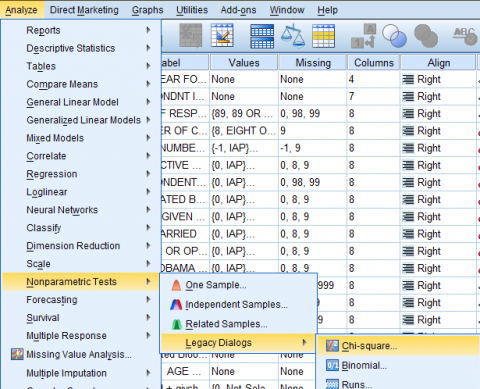This screenshot has height=389, width=480.
Task: Click the gray overlapping circles icon
Action: pos(426,35)
